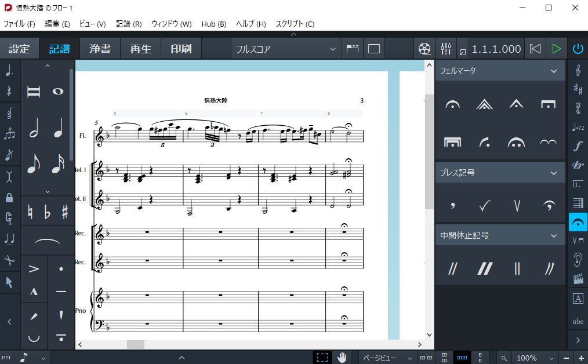The height and width of the screenshot is (364, 588).
Task: Open the ページビュー view type dropdown
Action: click(x=387, y=358)
